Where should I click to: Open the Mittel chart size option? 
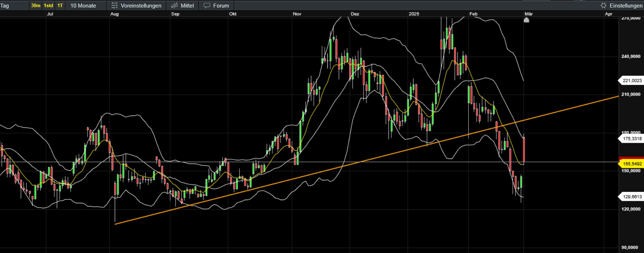(187, 6)
